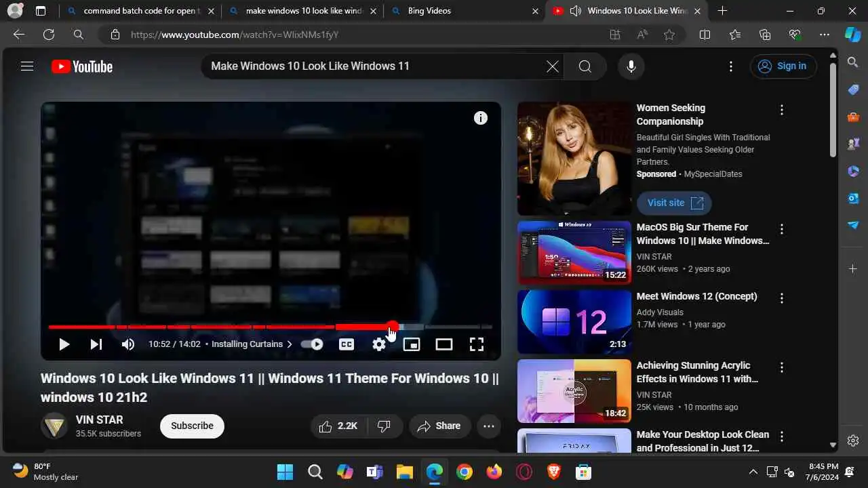The width and height of the screenshot is (868, 488).
Task: Open options for MacOS Big Sur video
Action: pyautogui.click(x=782, y=229)
